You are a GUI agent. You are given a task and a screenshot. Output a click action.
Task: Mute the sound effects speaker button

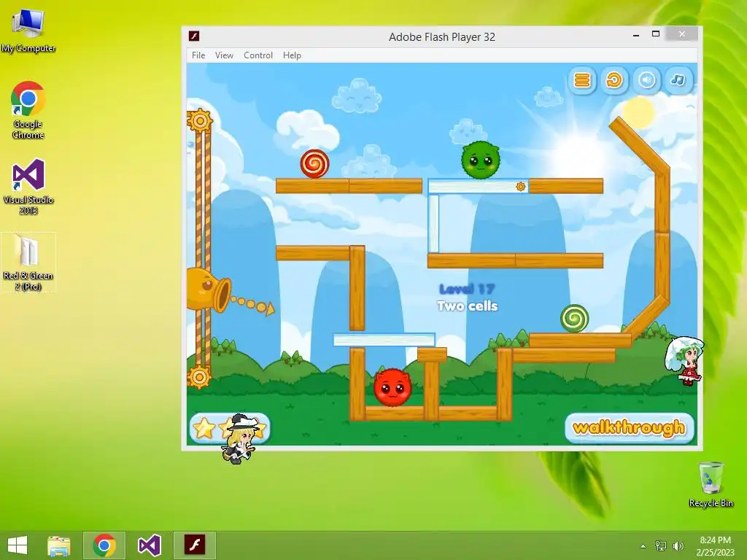coord(646,80)
